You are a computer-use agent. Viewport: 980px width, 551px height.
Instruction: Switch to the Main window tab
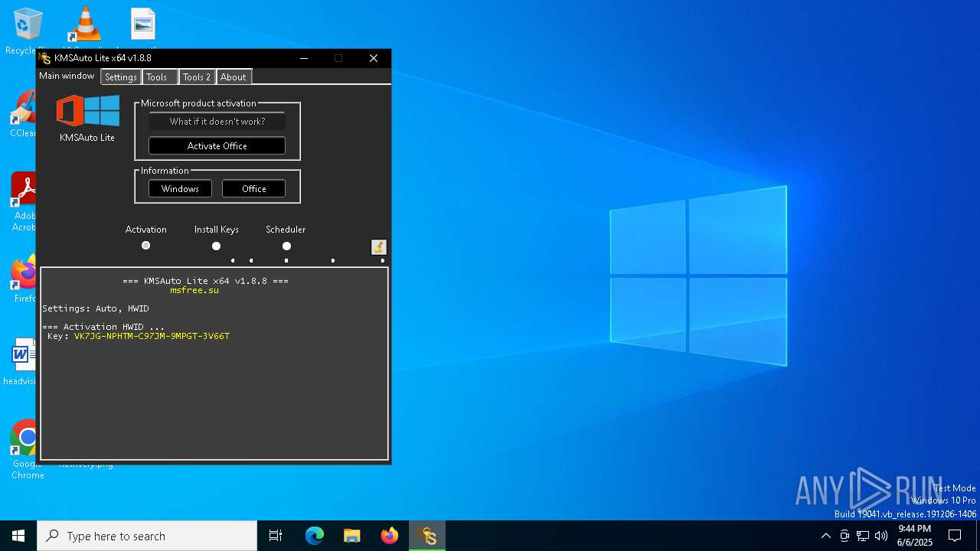pyautogui.click(x=67, y=76)
